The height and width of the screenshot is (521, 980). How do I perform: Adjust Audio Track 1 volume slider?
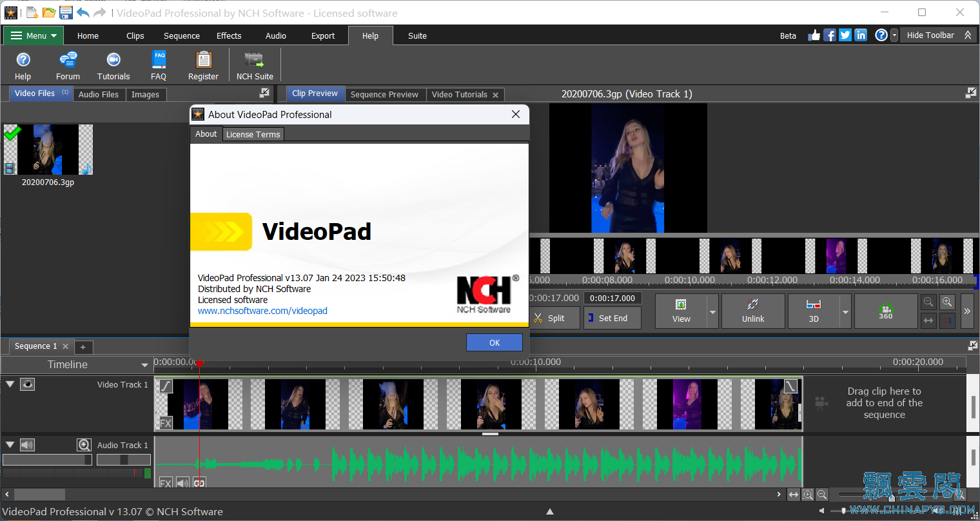coord(47,460)
